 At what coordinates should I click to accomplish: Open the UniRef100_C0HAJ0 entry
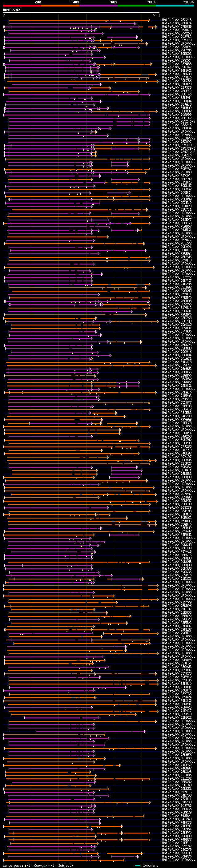[177, 393]
